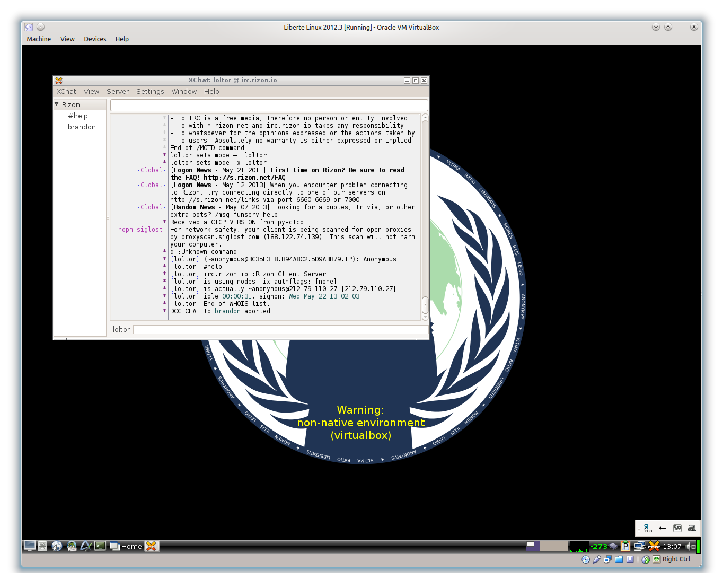Close the XChat window
The width and height of the screenshot is (723, 588).
coord(424,81)
